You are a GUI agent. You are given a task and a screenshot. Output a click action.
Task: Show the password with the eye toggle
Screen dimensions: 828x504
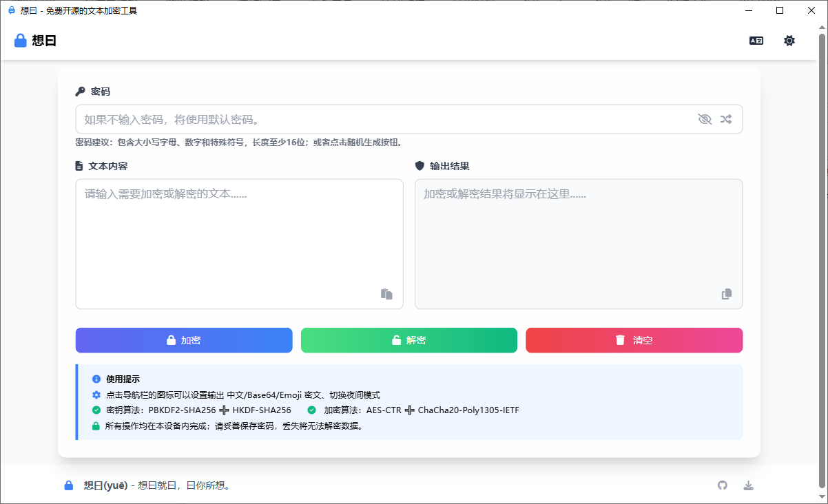point(705,118)
